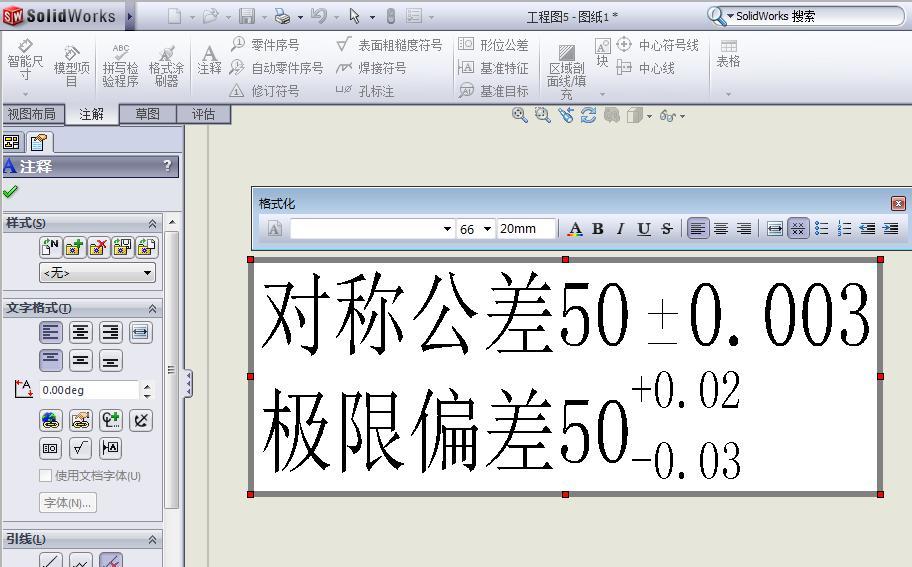Insert a Weld Symbol (焊接符号)

371,68
